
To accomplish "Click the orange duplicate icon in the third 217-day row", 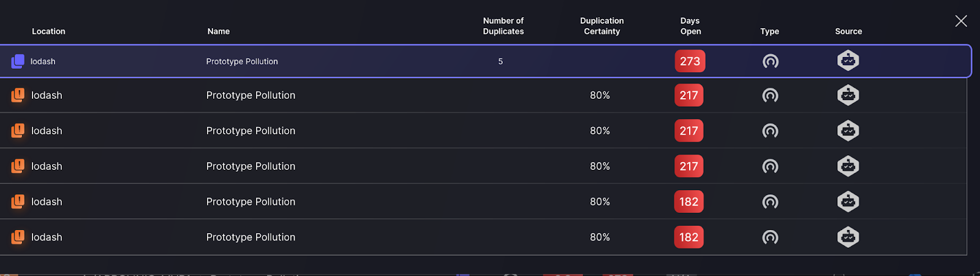I will coord(18,166).
